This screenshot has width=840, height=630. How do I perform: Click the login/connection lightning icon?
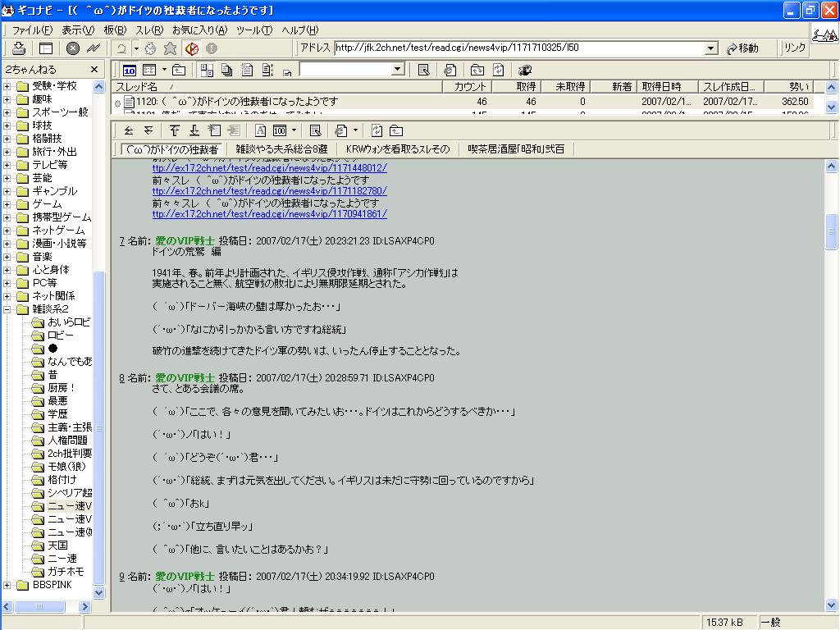tap(94, 48)
